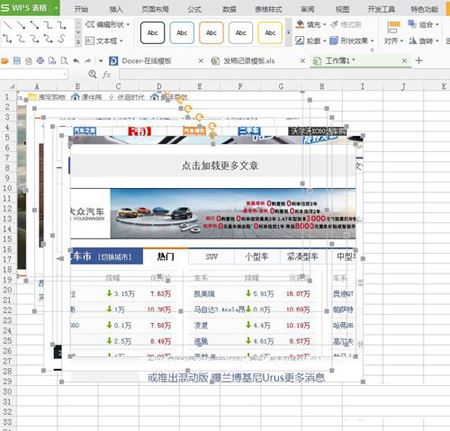450x431 pixels.
Task: Click the 紧凑型车 tab in the image
Action: click(x=302, y=256)
